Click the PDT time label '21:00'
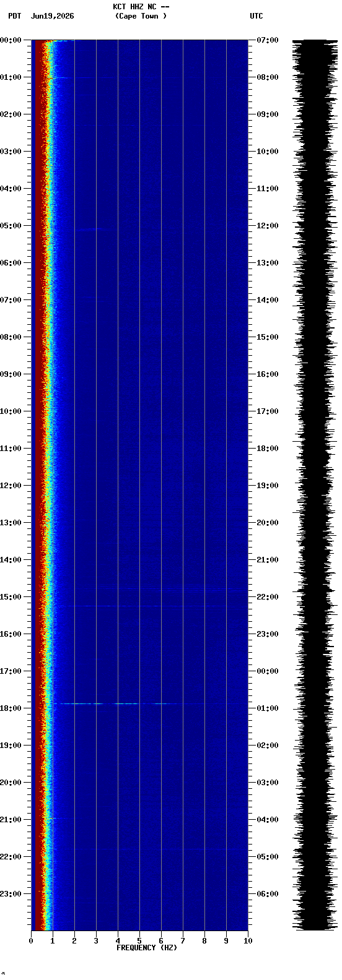This screenshot has height=980, width=342. click(x=11, y=820)
